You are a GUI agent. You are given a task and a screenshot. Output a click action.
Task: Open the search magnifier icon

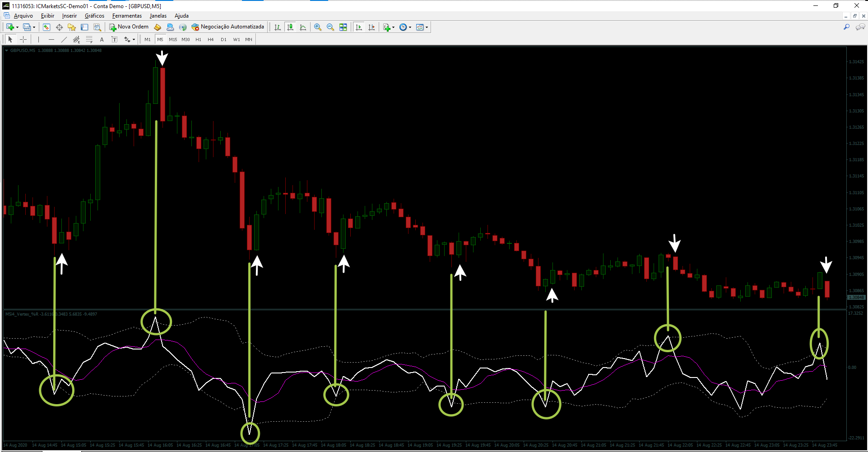tap(846, 27)
